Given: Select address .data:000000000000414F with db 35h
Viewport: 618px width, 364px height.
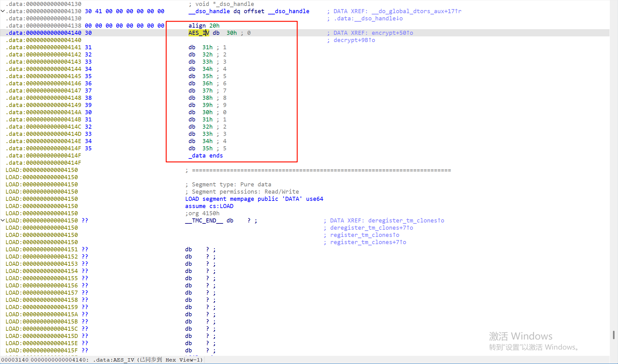Looking at the screenshot, I should click(43, 148).
